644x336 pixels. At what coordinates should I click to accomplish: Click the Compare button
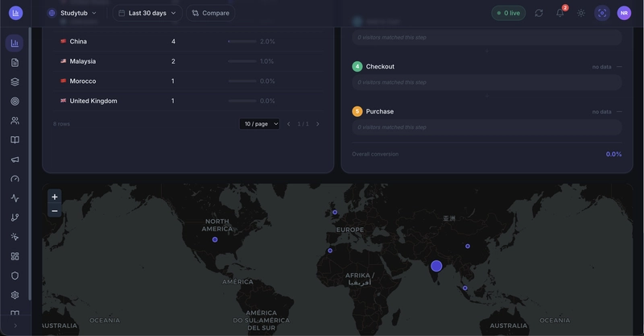[211, 13]
